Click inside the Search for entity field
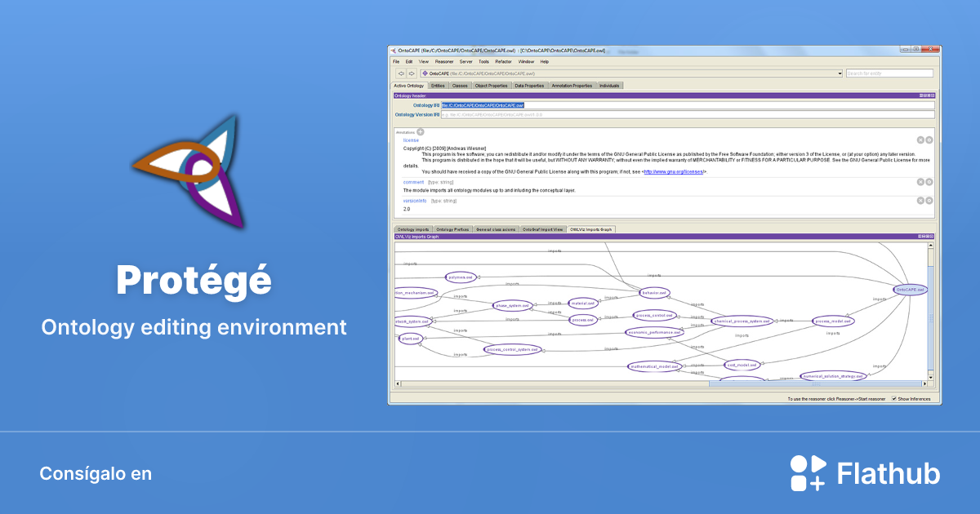The image size is (980, 514). [x=890, y=73]
